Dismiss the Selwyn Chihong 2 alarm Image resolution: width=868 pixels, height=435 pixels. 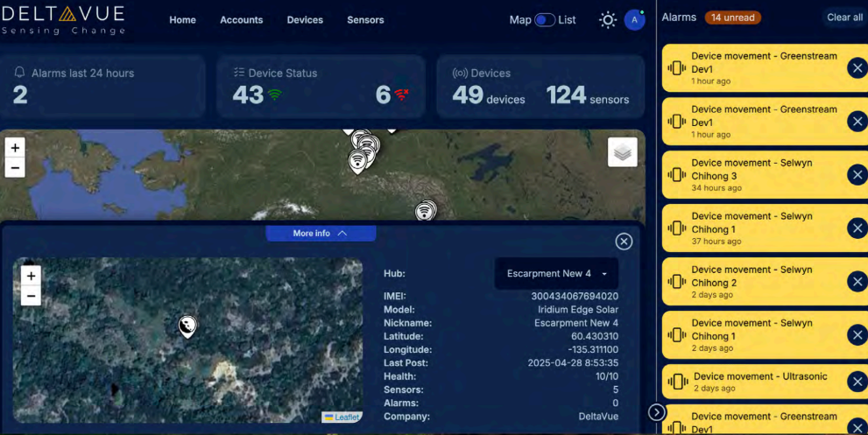857,281
